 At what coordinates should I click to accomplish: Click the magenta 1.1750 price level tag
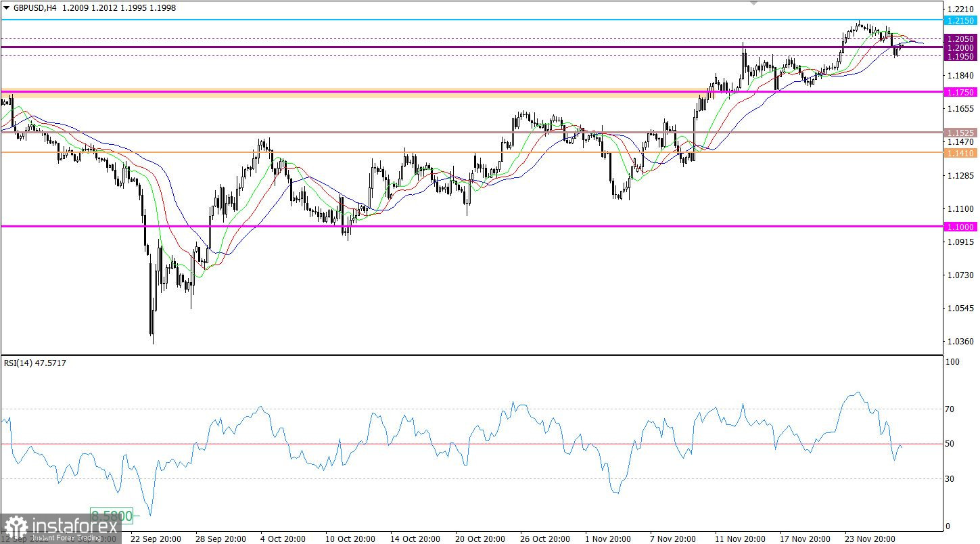pos(961,92)
